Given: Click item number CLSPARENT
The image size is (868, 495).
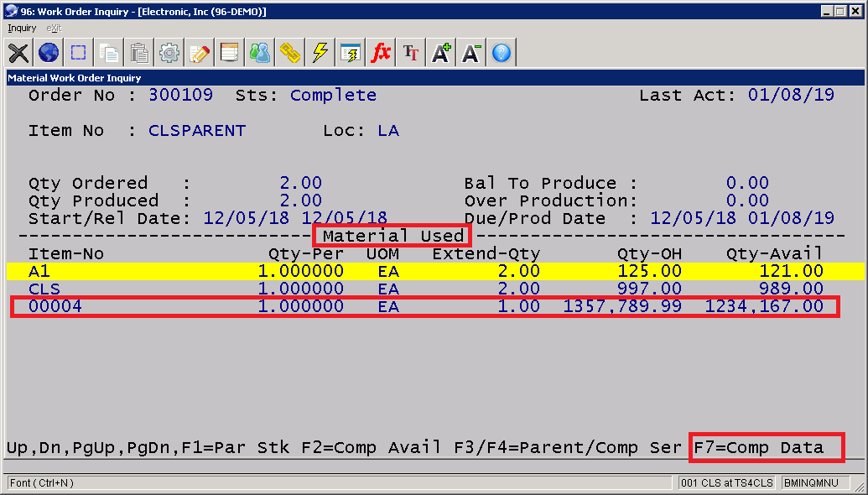Looking at the screenshot, I should click(x=197, y=131).
